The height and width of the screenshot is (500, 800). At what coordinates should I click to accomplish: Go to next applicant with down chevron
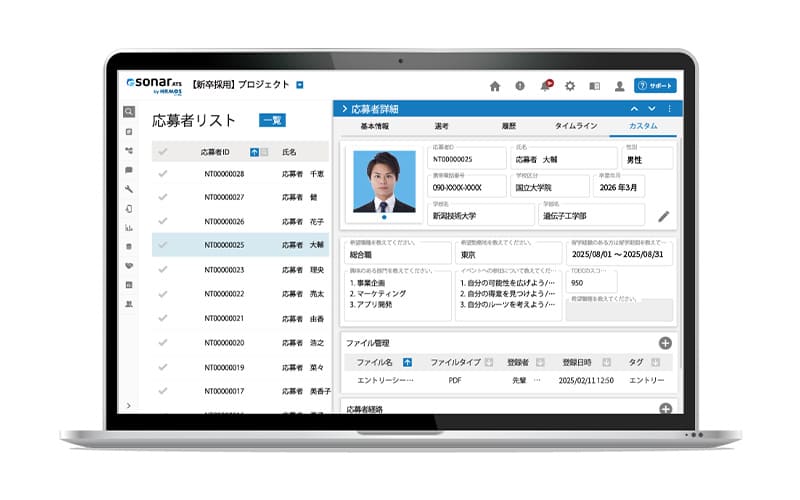[x=652, y=109]
